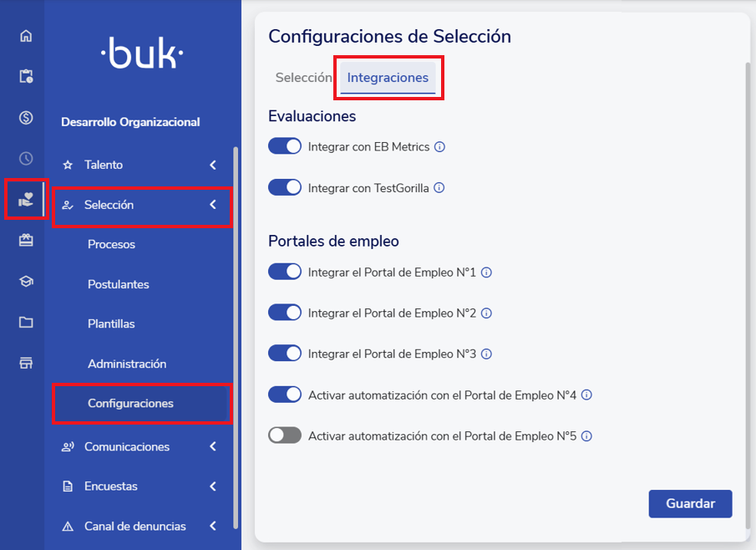Screen dimensions: 756x550
Task: Open the clipboard icon in left rail
Action: 26,77
